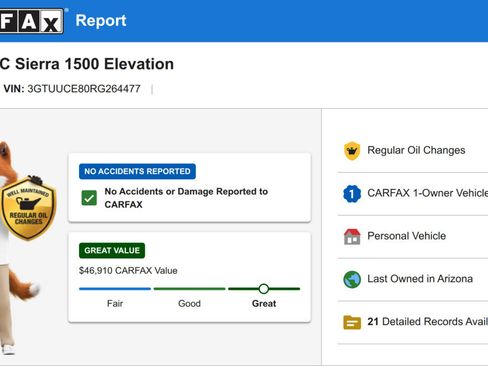This screenshot has width=488, height=366.
Task: Open the 21 Detailed Records Available text
Action: point(428,322)
